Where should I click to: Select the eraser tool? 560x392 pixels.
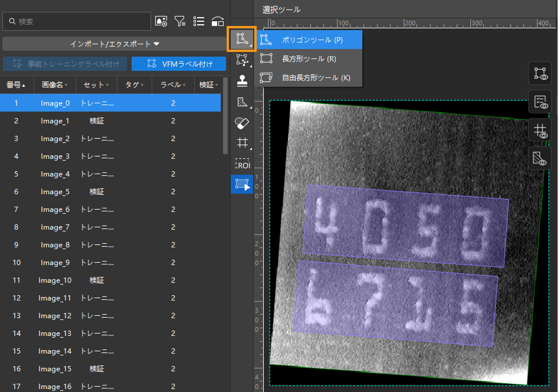click(x=242, y=122)
